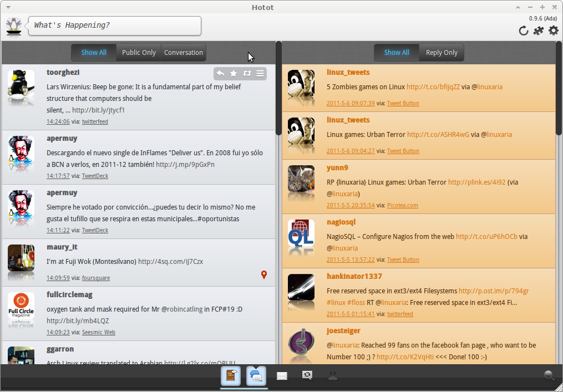The height and width of the screenshot is (392, 563).
Task: Click the Full Circle magazine avatar
Action: 21,306
